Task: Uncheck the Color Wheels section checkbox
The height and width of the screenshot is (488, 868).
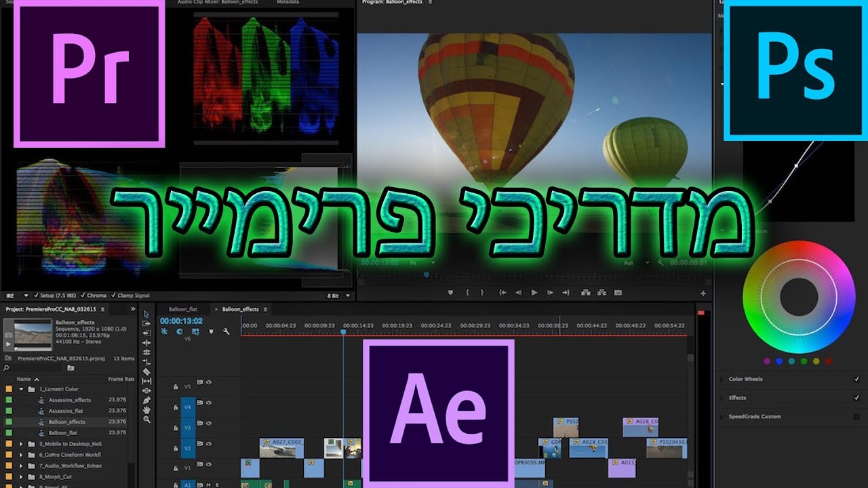Action: point(856,379)
